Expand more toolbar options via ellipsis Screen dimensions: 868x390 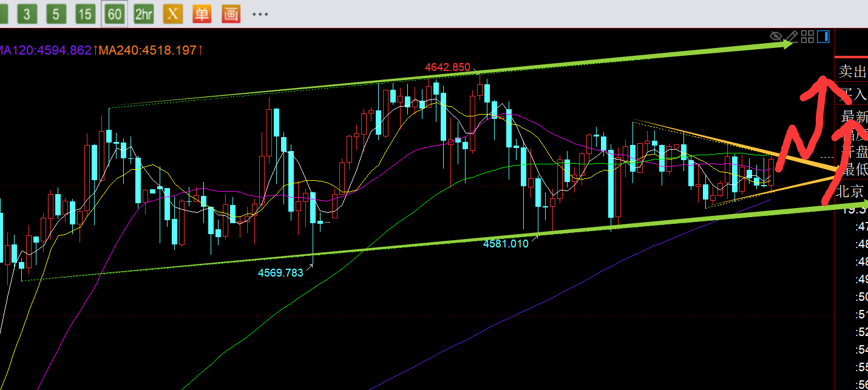(260, 14)
